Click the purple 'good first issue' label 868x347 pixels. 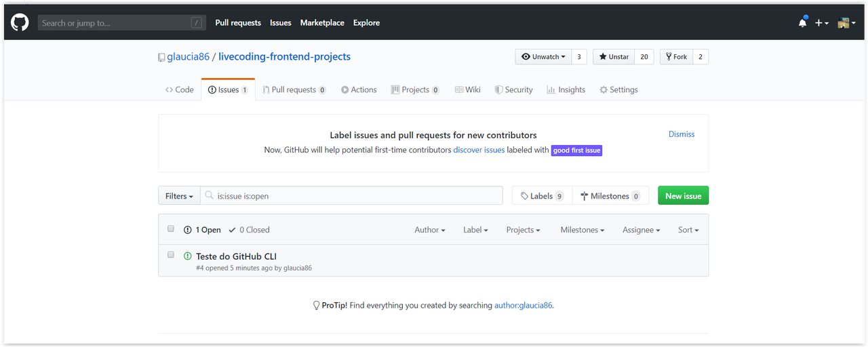point(576,150)
